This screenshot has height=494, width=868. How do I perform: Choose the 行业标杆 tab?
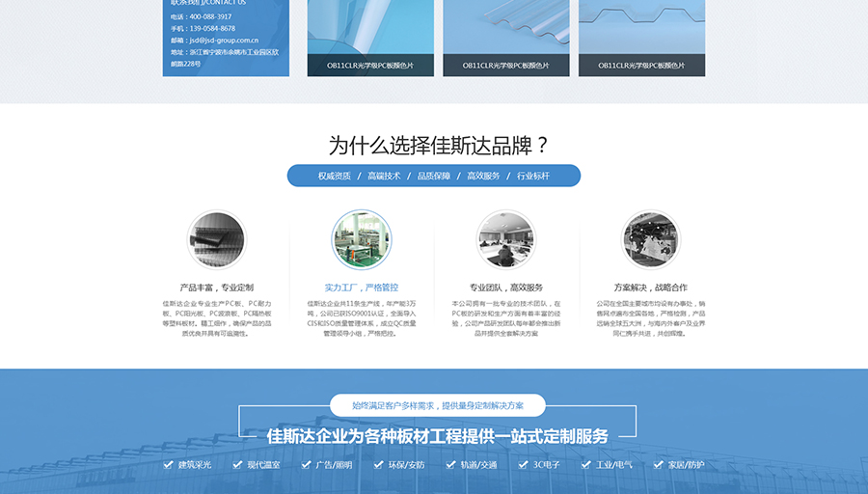click(533, 176)
